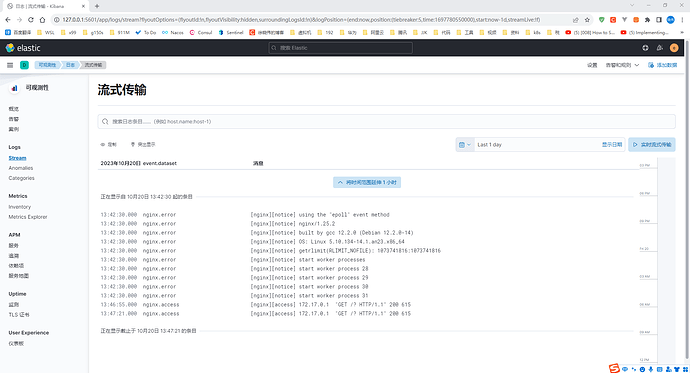This screenshot has width=690, height=373.
Task: Open the browser extensions puzzle icon
Action: 647,20
